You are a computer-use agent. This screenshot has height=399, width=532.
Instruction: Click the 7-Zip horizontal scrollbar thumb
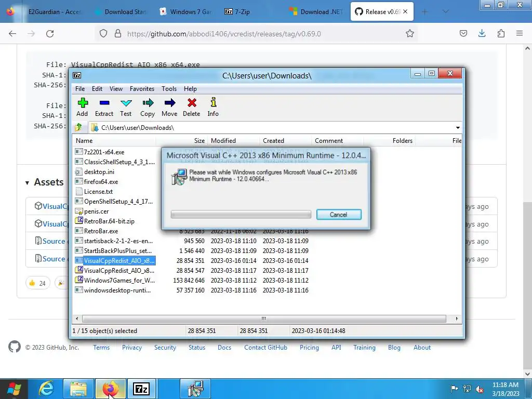[x=264, y=318]
